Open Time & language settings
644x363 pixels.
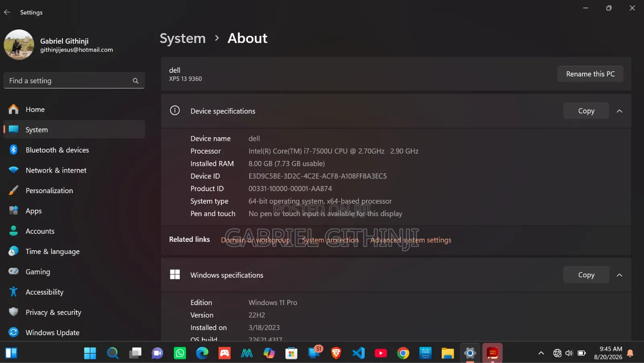[74, 252]
